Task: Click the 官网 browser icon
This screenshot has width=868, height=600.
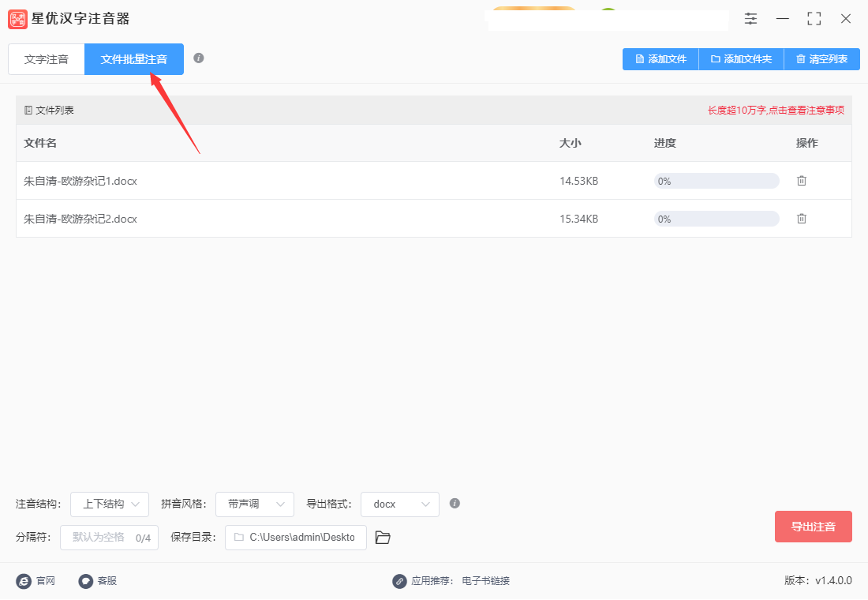Action: tap(24, 581)
